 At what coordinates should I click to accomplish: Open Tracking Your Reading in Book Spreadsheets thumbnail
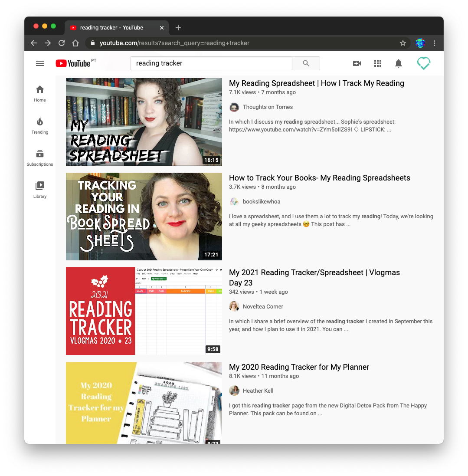144,217
